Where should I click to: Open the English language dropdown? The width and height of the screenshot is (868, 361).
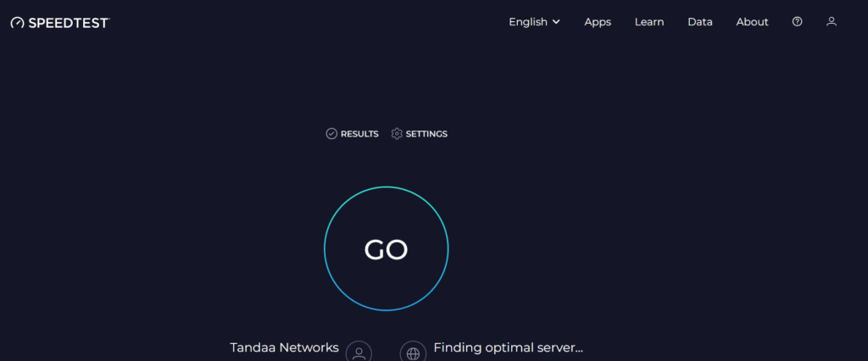click(x=528, y=22)
